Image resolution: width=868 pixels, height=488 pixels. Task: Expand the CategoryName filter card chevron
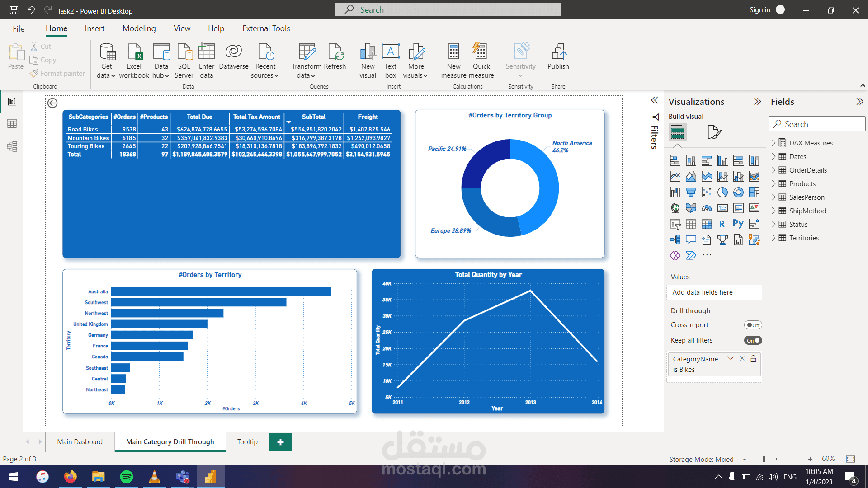tap(731, 358)
